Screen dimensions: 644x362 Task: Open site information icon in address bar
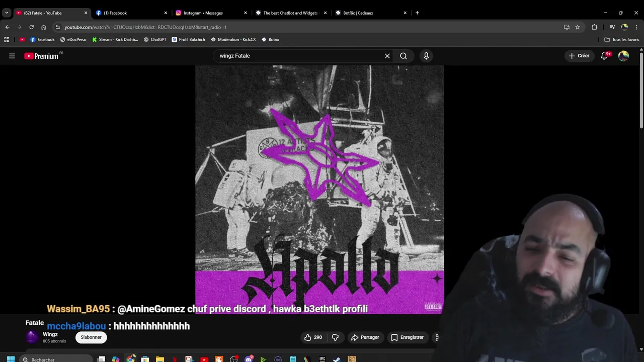(58, 27)
